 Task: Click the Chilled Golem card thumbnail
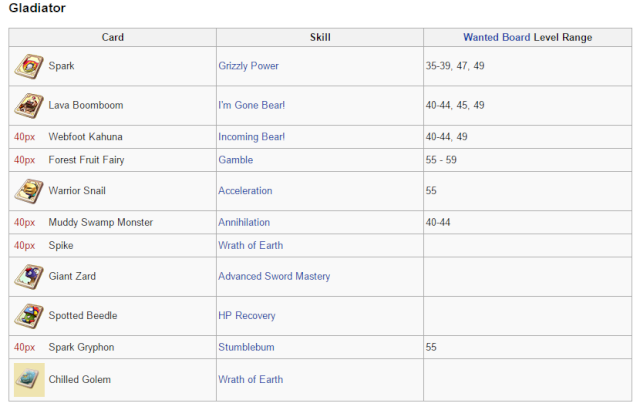[29, 380]
